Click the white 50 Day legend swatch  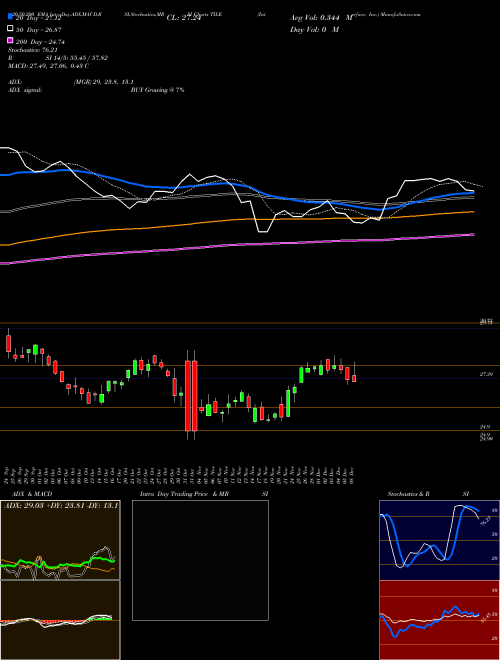pos(10,29)
